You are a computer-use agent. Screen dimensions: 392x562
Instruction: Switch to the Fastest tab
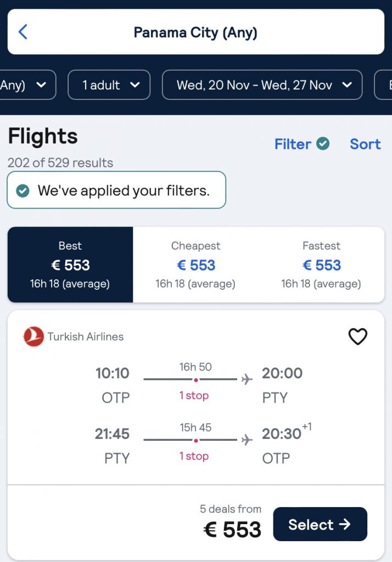click(x=321, y=265)
